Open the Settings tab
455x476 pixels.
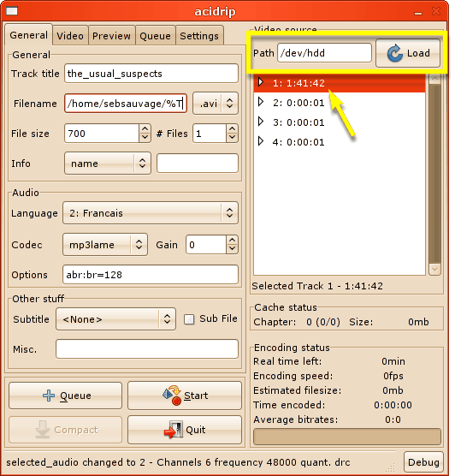[199, 36]
